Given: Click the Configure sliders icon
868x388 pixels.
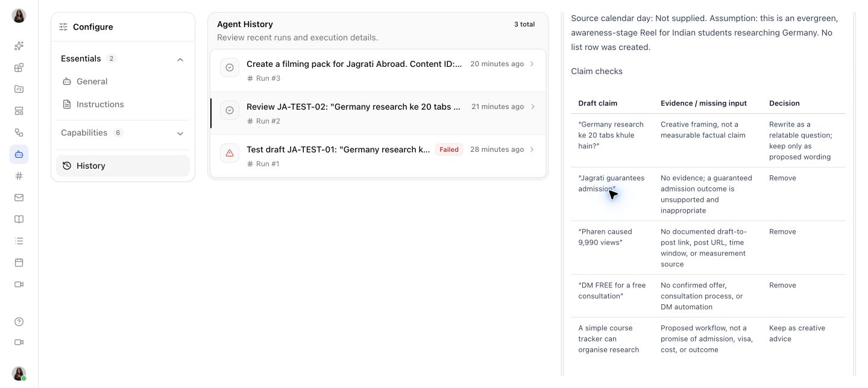Looking at the screenshot, I should [63, 27].
